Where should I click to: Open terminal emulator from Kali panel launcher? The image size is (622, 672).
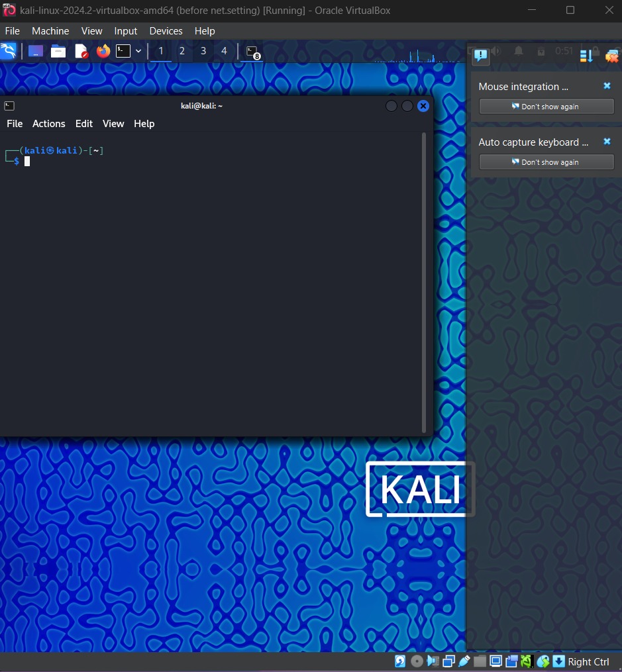[x=123, y=51]
